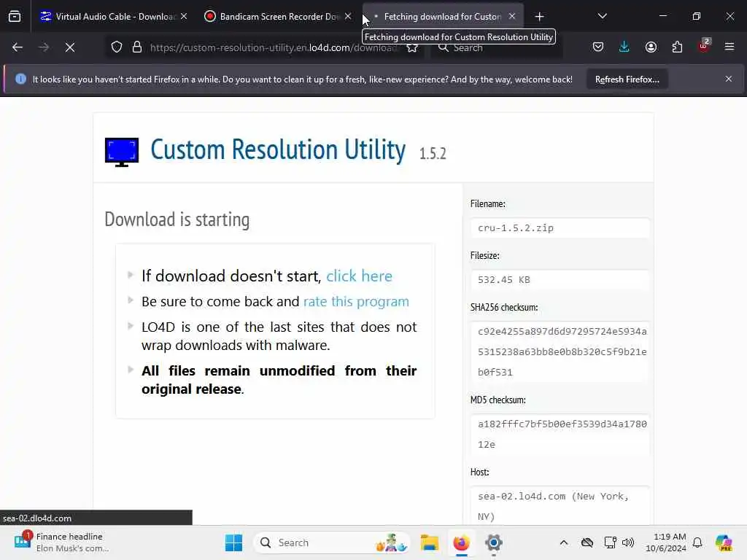Open Firefox account menu
Screen dimensions: 747x560
(x=651, y=47)
